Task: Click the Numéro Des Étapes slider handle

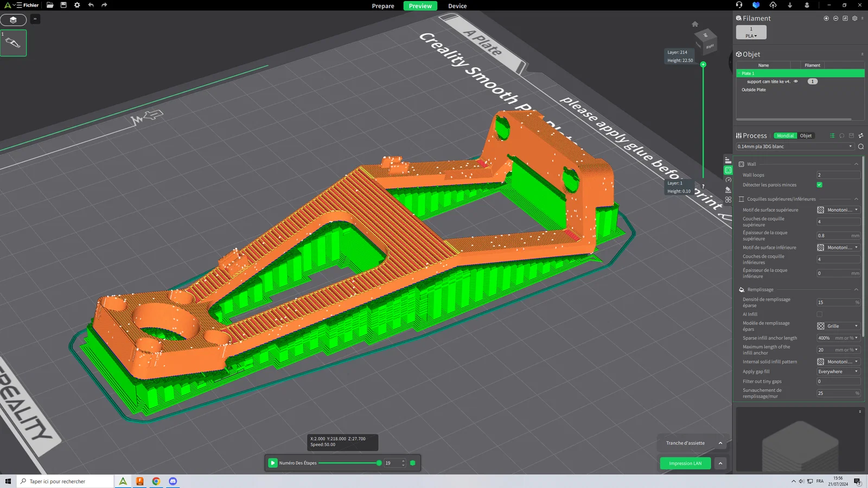Action: click(379, 463)
